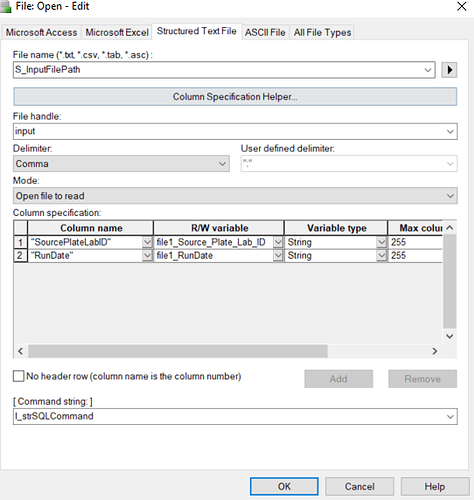The height and width of the screenshot is (500, 474).
Task: Click the horizontal scrollbar thumb
Action: pyautogui.click(x=178, y=351)
